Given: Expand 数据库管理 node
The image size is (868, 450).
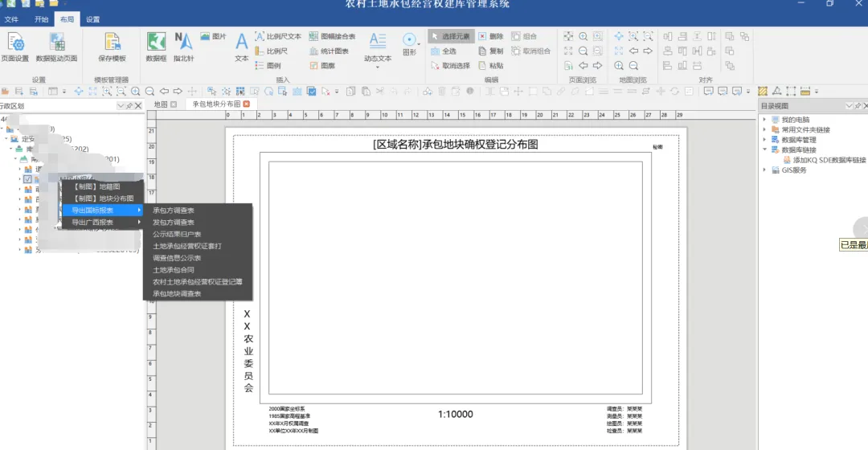Looking at the screenshot, I should [764, 140].
